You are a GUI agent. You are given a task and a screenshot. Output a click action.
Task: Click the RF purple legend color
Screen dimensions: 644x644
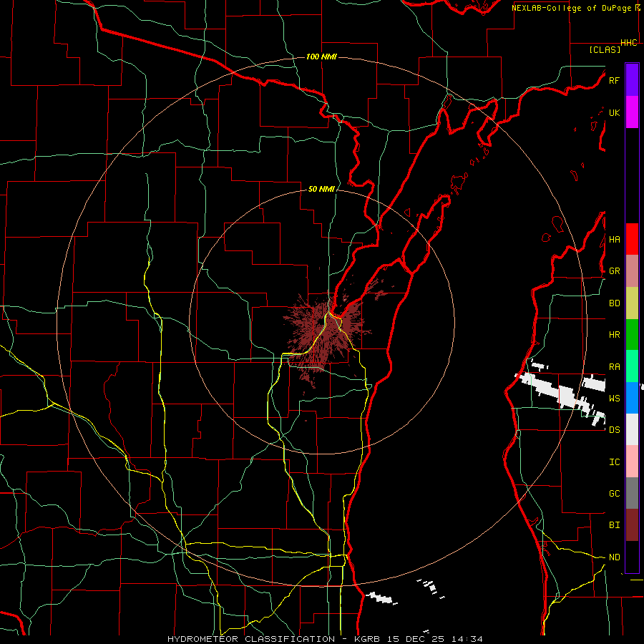pos(632,80)
